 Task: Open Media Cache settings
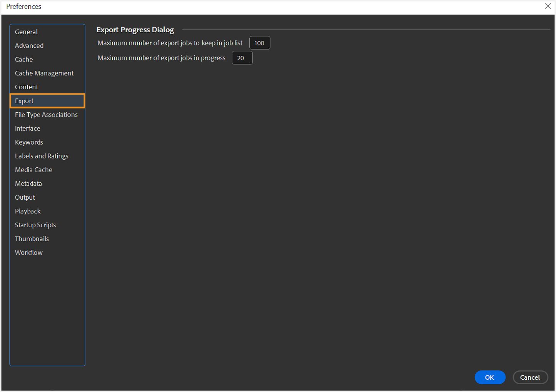[33, 170]
